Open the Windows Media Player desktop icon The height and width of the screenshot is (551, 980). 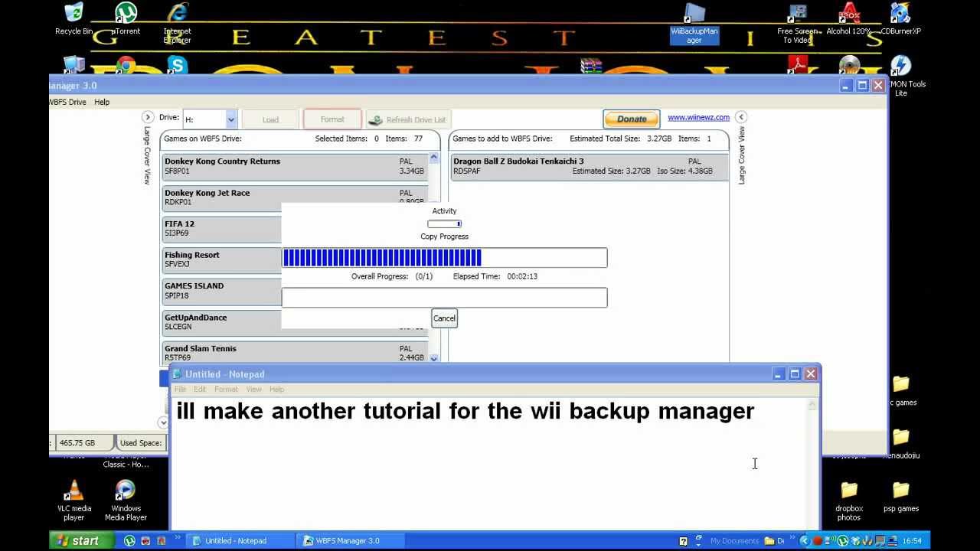126,500
